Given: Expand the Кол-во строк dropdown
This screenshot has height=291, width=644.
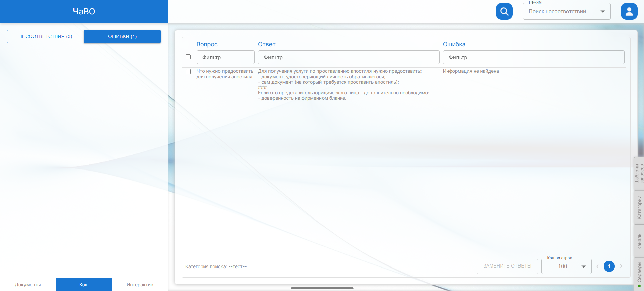Looking at the screenshot, I should click(x=566, y=266).
